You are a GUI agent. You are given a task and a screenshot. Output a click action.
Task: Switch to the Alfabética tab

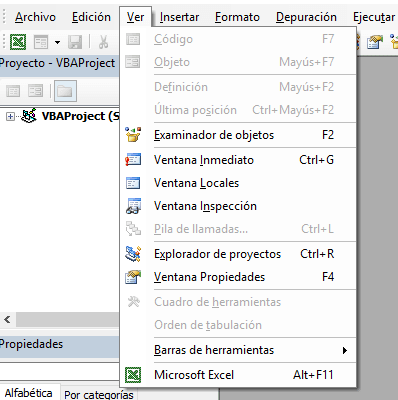29,393
